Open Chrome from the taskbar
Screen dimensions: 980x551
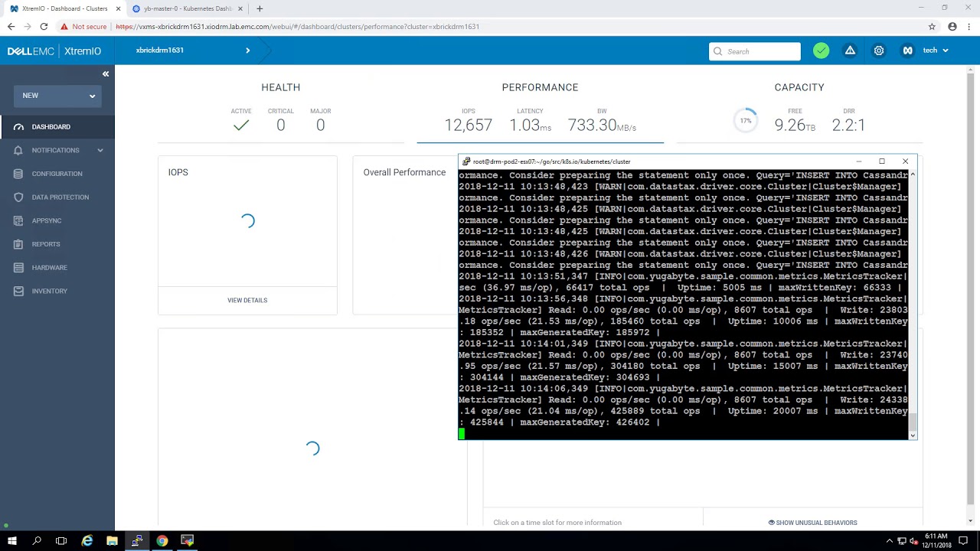click(162, 541)
